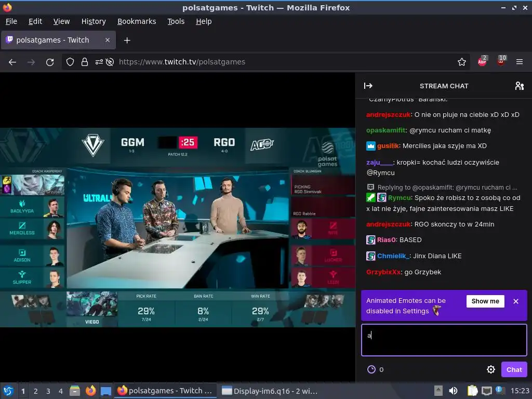Go back to previous page
Screen dimensions: 532x399
coord(12,62)
